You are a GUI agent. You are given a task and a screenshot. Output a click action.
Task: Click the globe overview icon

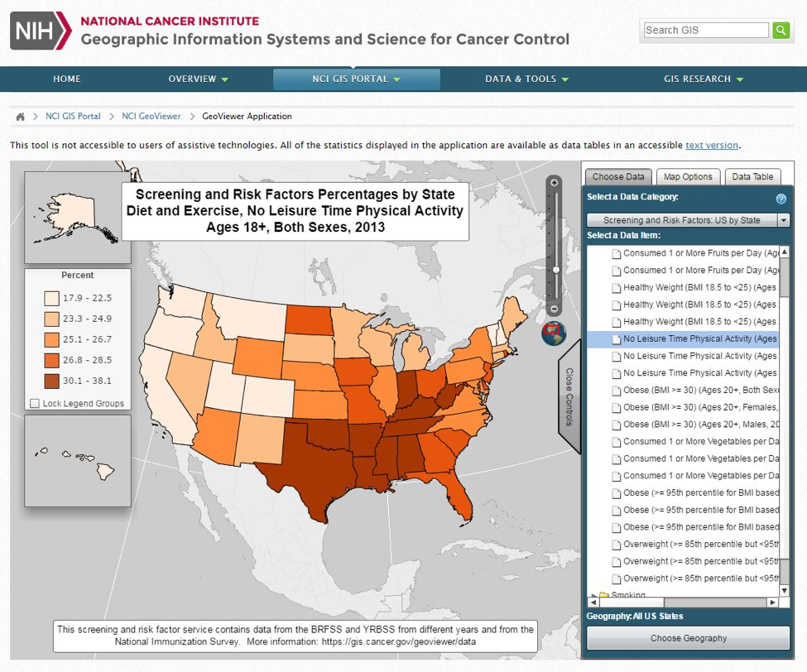(554, 333)
